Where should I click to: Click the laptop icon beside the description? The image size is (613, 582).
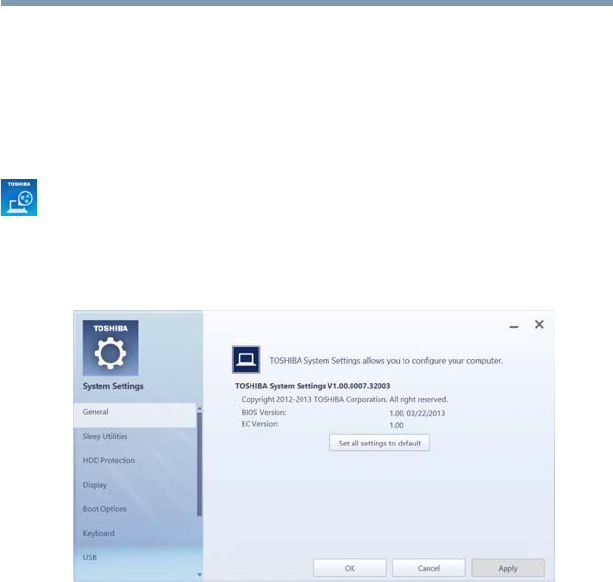pyautogui.click(x=246, y=359)
